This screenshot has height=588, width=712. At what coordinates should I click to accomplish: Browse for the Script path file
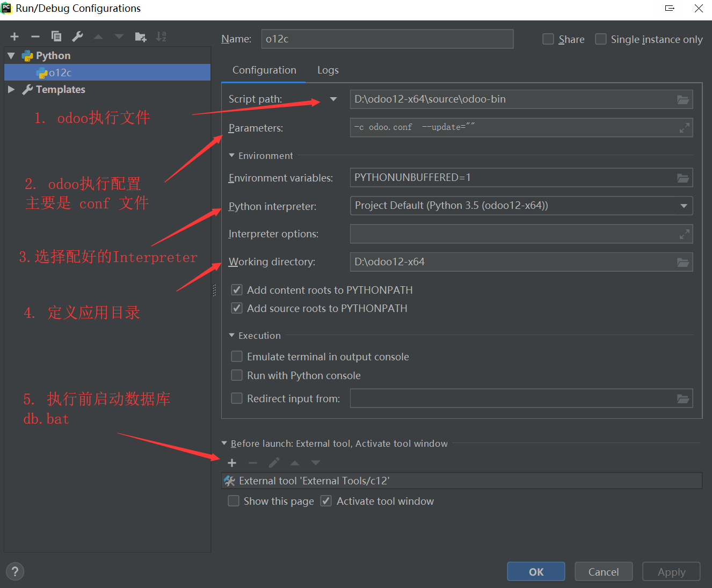point(683,99)
